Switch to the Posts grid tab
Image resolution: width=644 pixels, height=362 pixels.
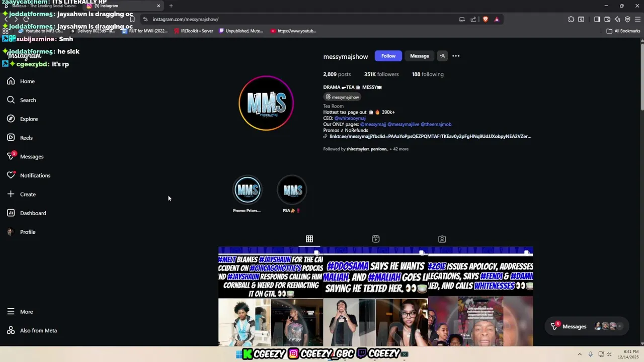(309, 239)
